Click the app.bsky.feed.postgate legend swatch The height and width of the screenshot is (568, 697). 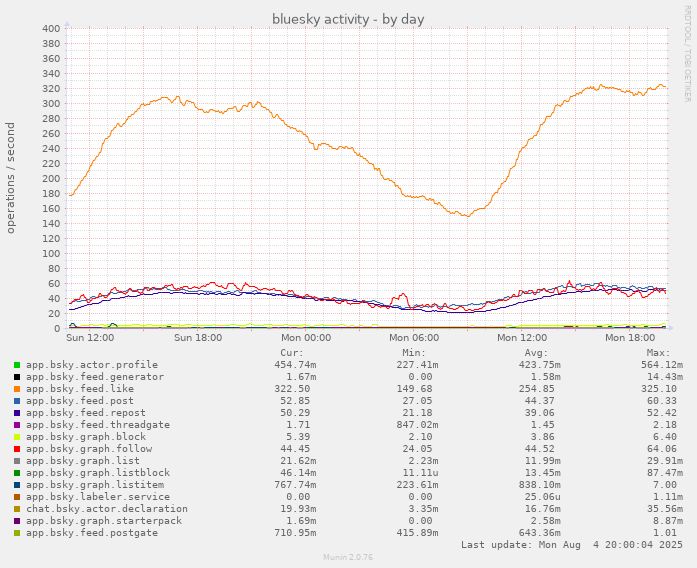coord(17,533)
